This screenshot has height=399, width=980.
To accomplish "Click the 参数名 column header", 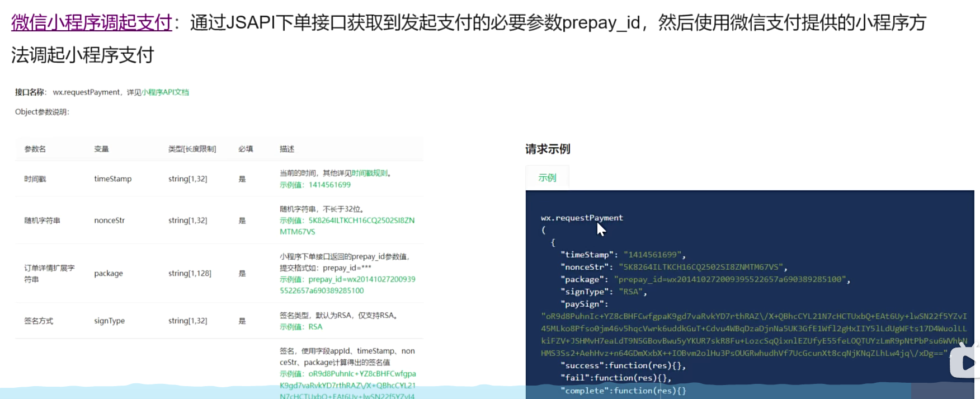I will click(35, 149).
